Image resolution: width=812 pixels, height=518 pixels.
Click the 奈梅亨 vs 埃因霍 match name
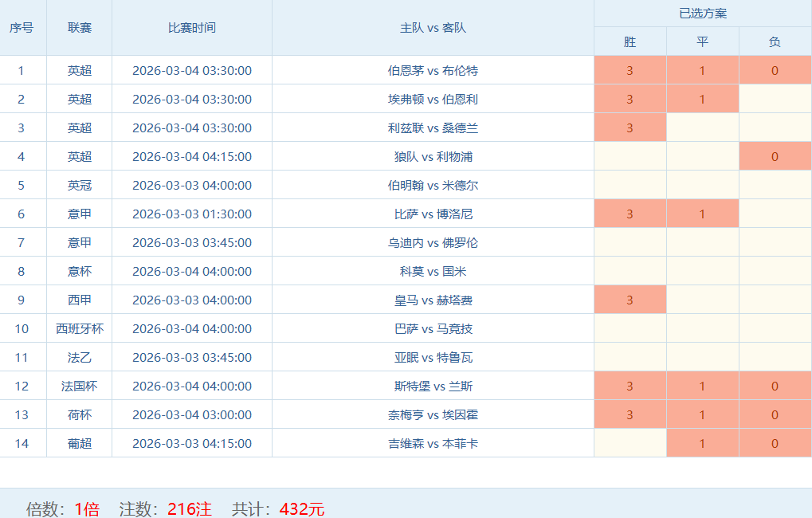(433, 414)
